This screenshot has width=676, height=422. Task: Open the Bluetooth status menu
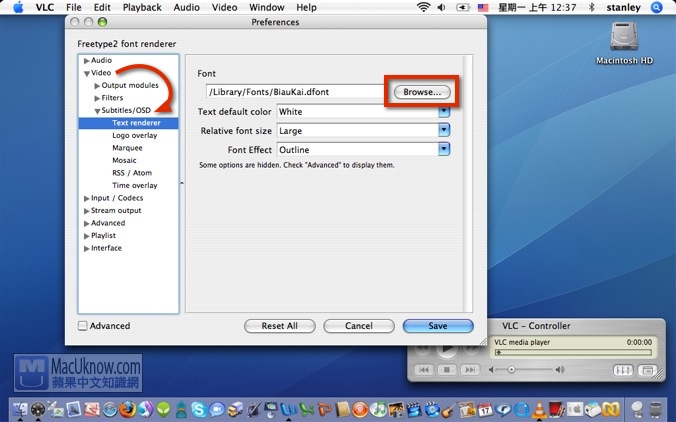[x=592, y=7]
